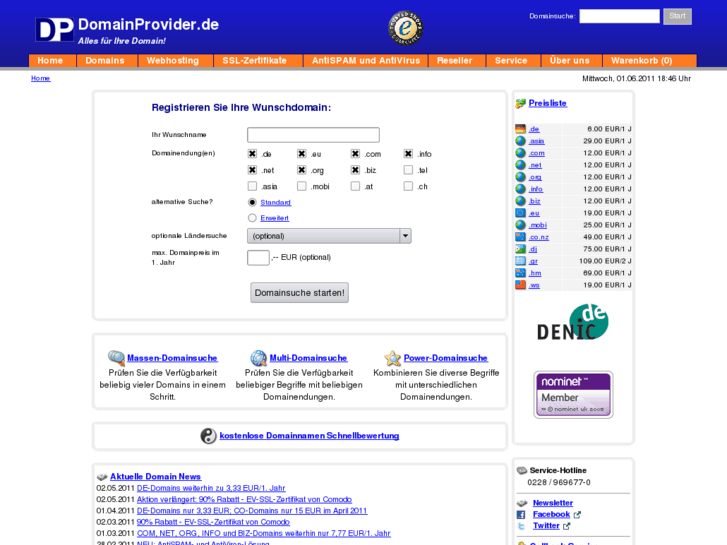Check the .at domain ending checkbox
This screenshot has height=545, width=727.
point(355,186)
